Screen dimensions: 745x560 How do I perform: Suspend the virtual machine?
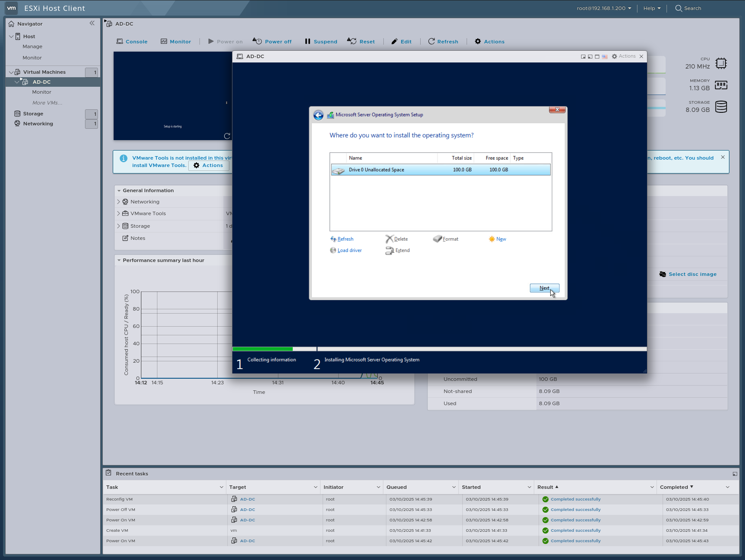[x=320, y=41]
